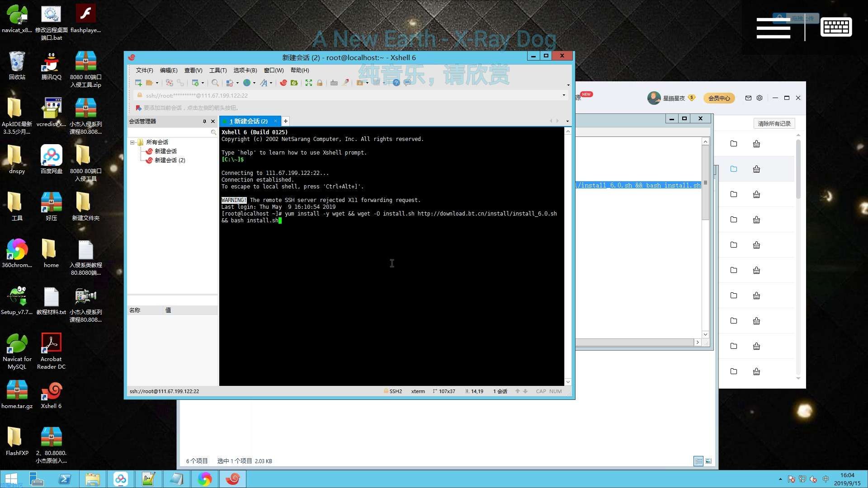Expand dropdown next to layout icon

click(x=237, y=83)
